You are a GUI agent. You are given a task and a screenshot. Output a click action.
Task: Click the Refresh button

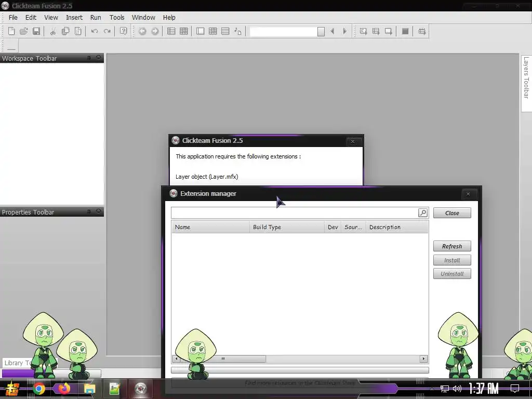tap(452, 246)
